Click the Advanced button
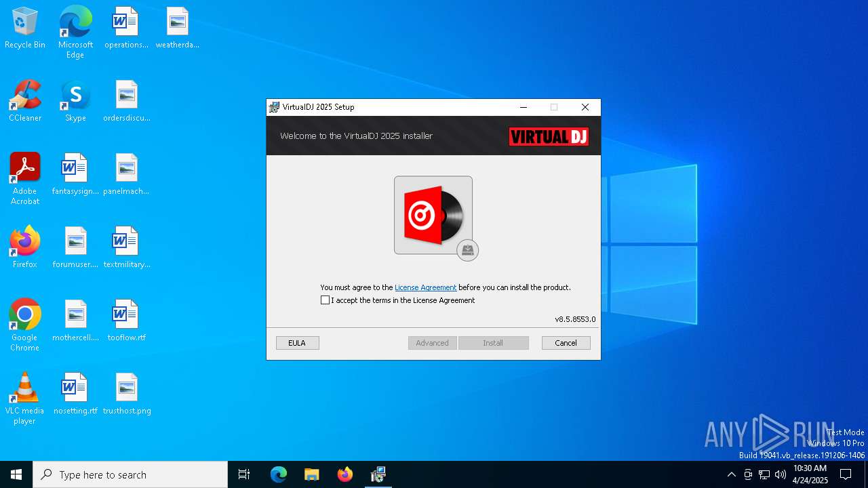This screenshot has height=488, width=868. (433, 343)
